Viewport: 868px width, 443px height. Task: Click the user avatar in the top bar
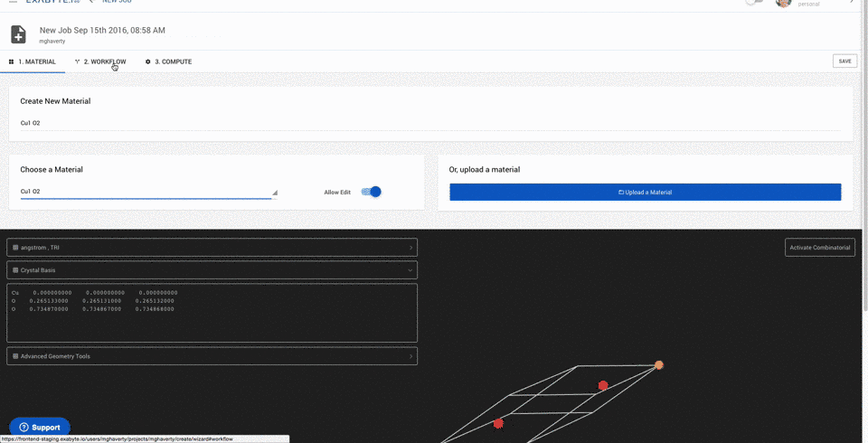tap(783, 3)
